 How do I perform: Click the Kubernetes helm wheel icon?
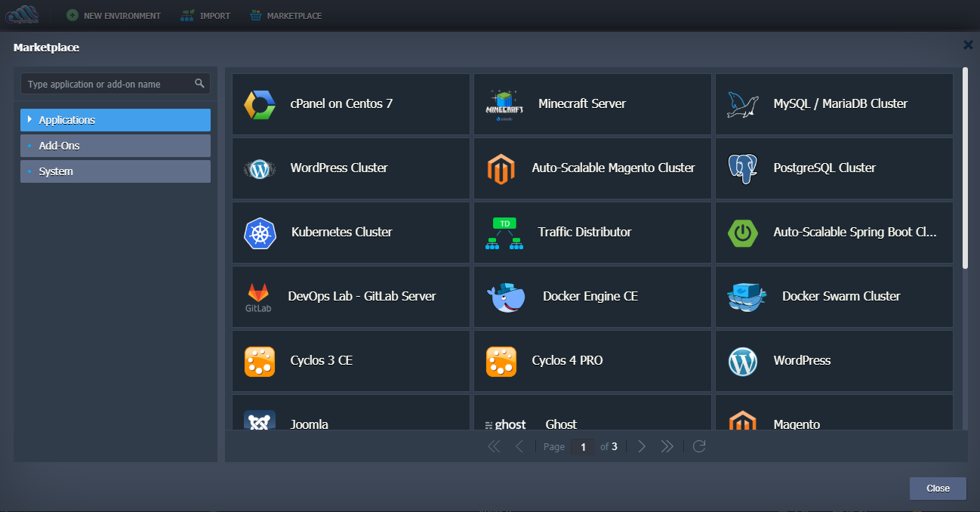coord(260,233)
